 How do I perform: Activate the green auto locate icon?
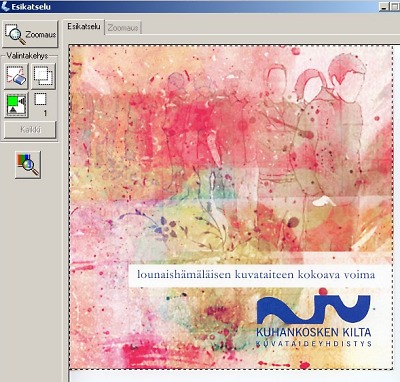point(16,105)
